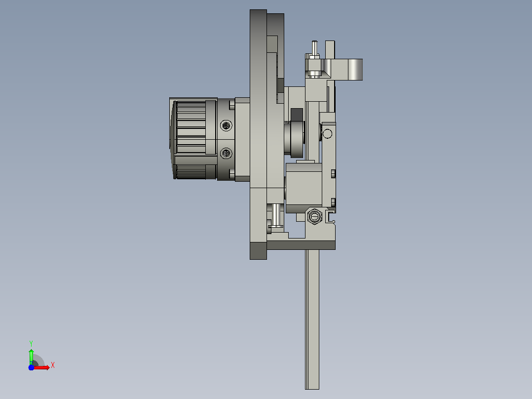Pick the hex nut with the slotted screw

point(314,216)
